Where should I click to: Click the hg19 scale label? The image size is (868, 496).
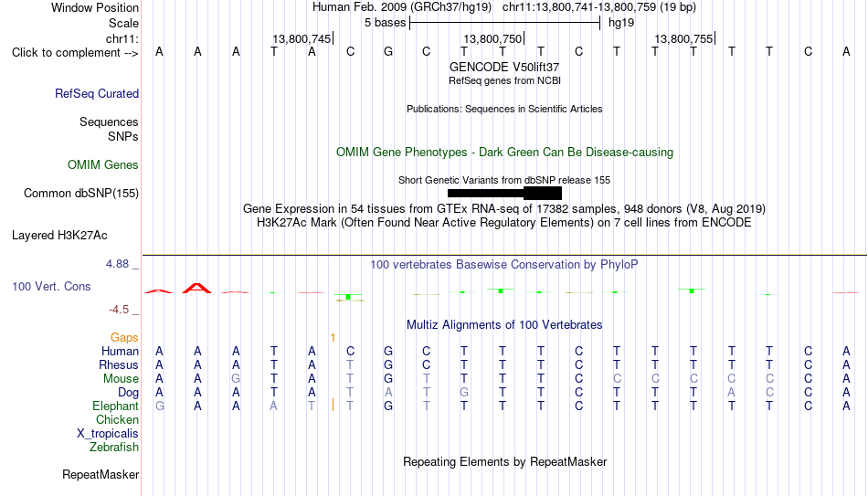[621, 23]
